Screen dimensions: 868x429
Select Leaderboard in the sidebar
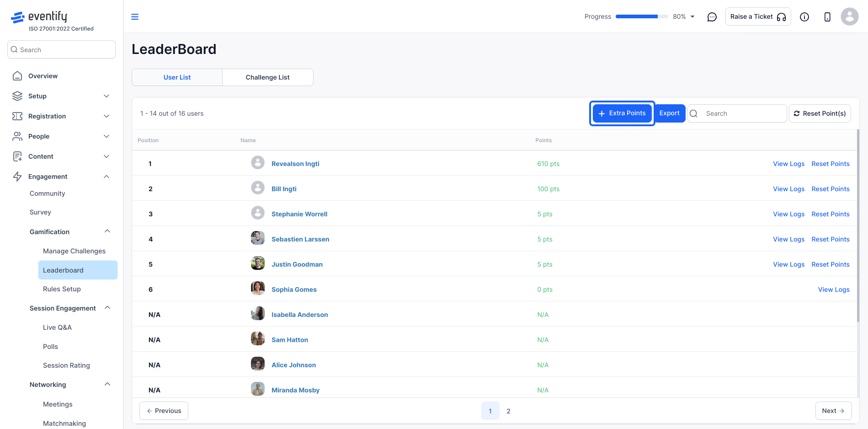click(78, 270)
